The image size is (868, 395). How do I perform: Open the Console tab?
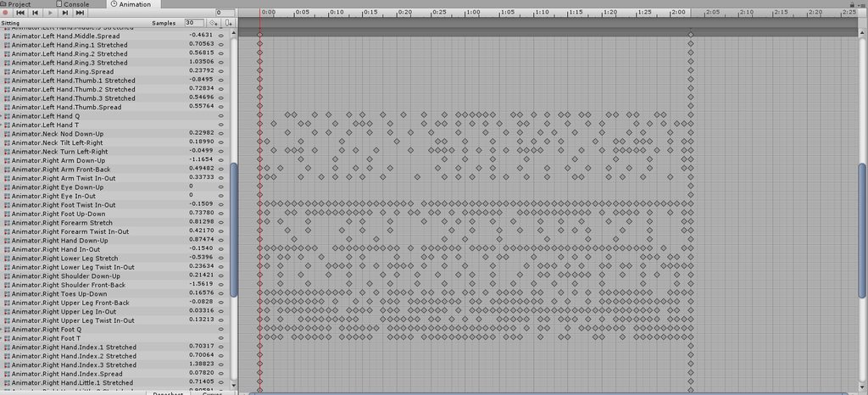pos(76,4)
